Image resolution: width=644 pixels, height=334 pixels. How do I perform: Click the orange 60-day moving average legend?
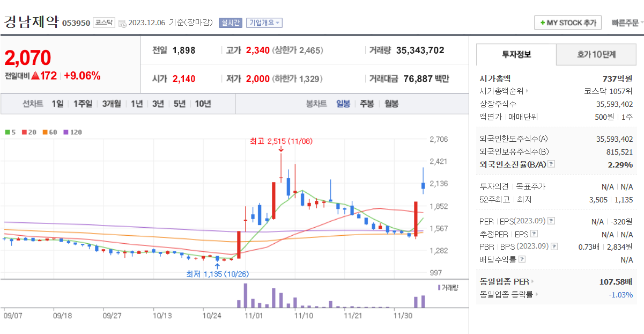[49, 132]
